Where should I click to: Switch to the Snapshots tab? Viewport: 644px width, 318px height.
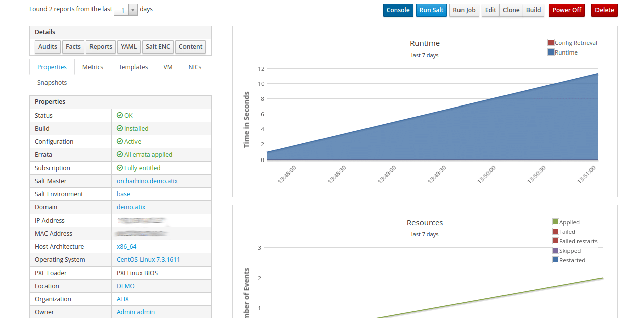[52, 82]
